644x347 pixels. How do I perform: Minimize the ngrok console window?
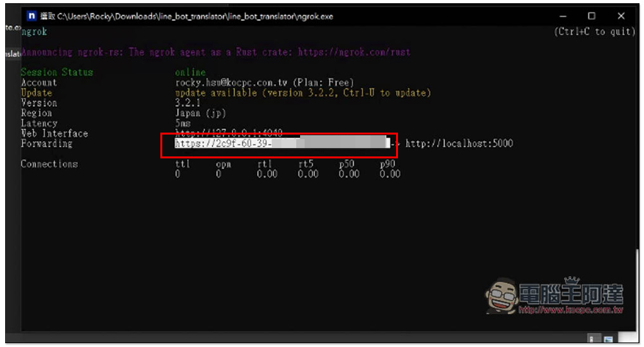pos(563,17)
